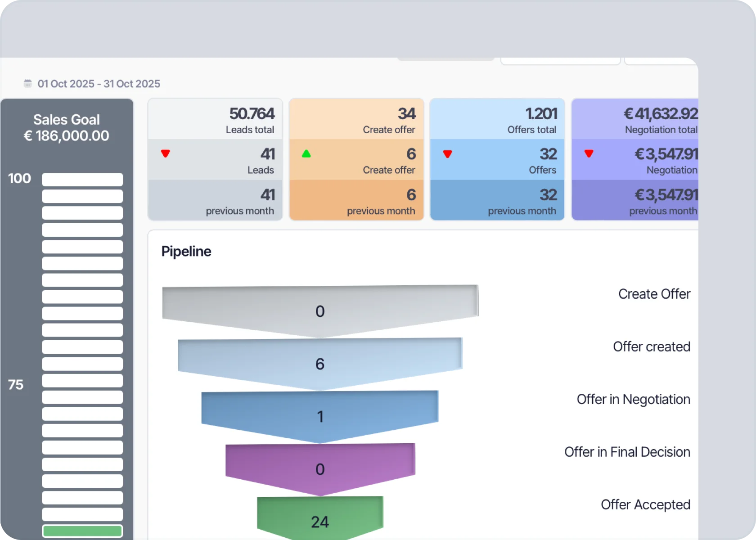The height and width of the screenshot is (540, 756).
Task: Click the Create Offer funnel legend label
Action: point(654,294)
